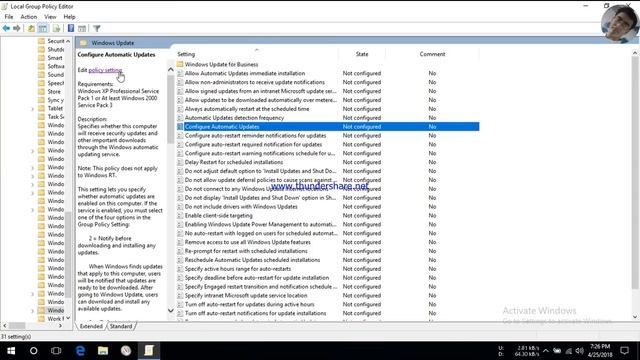Sort by the State column header

pos(362,54)
